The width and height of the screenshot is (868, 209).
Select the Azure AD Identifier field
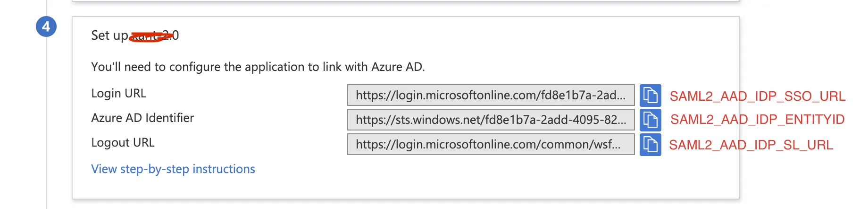491,120
